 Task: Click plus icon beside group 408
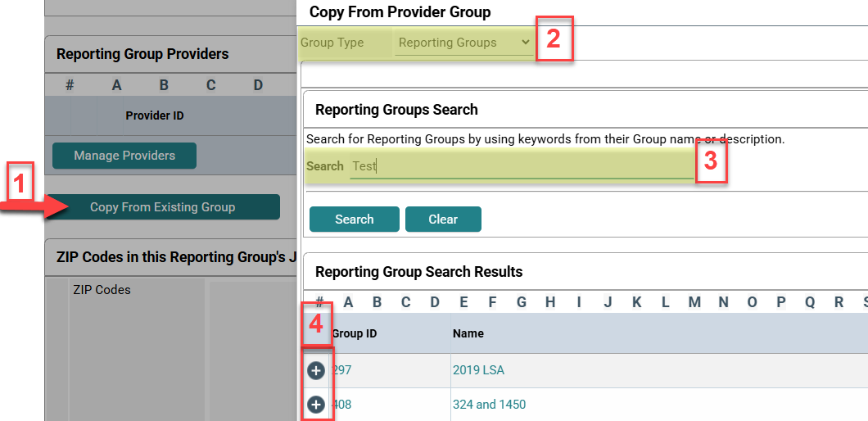point(315,405)
